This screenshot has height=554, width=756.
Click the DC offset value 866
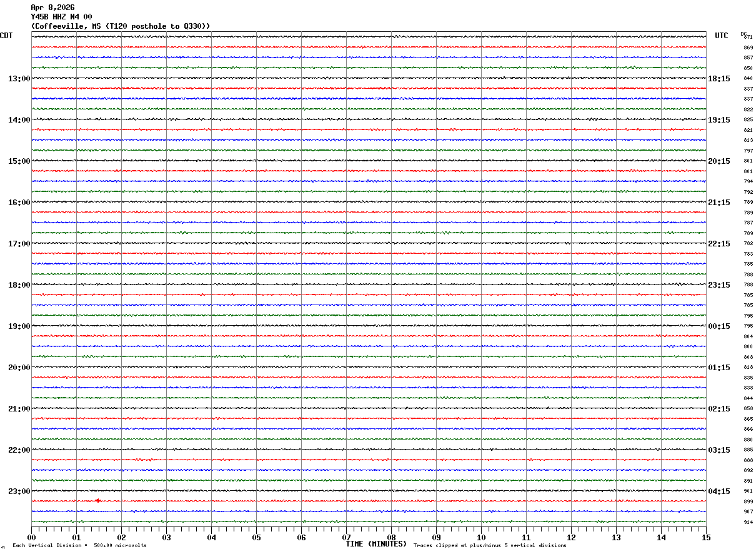pyautogui.click(x=749, y=429)
